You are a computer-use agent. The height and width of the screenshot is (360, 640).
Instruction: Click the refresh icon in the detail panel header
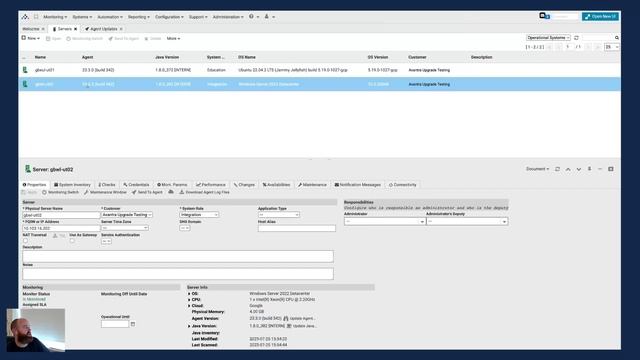[x=557, y=169]
